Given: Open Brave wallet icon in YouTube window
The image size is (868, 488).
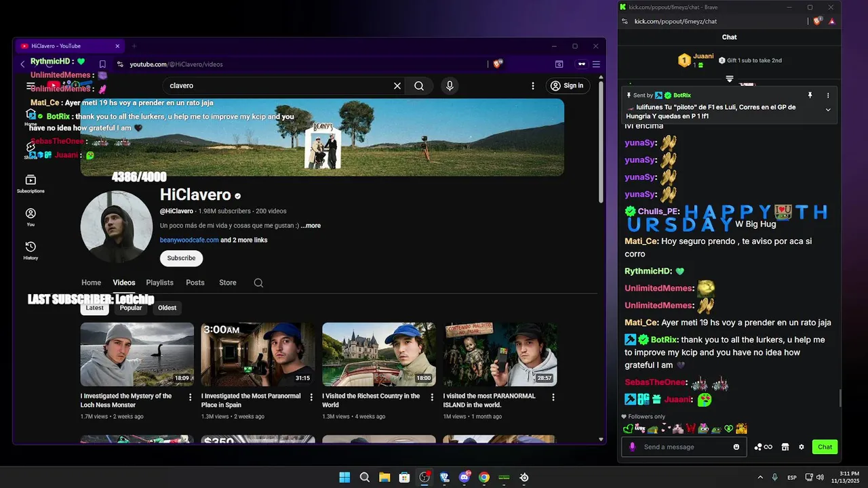Looking at the screenshot, I should (x=559, y=64).
